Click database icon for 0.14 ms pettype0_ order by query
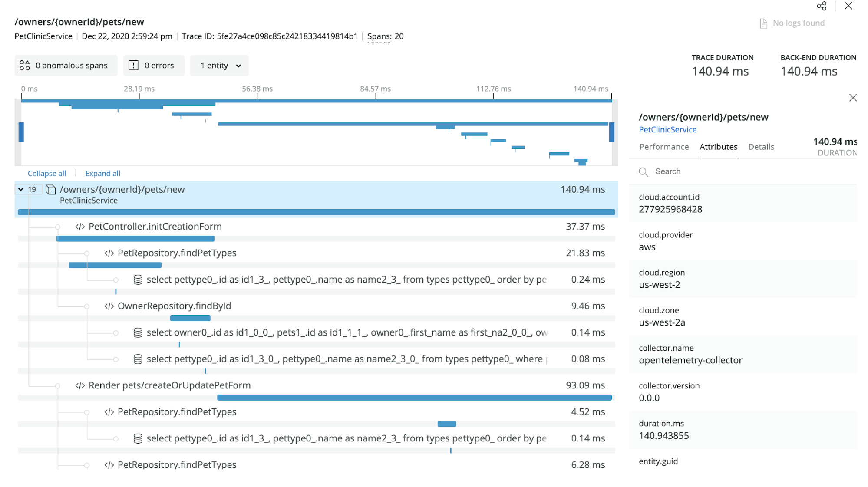The image size is (868, 487). (138, 439)
